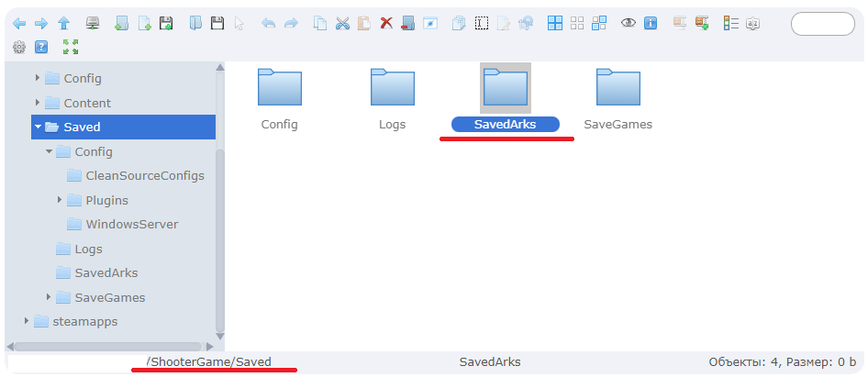Image resolution: width=868 pixels, height=377 pixels.
Task: Deselect all with the empty grid icon
Action: tap(577, 23)
